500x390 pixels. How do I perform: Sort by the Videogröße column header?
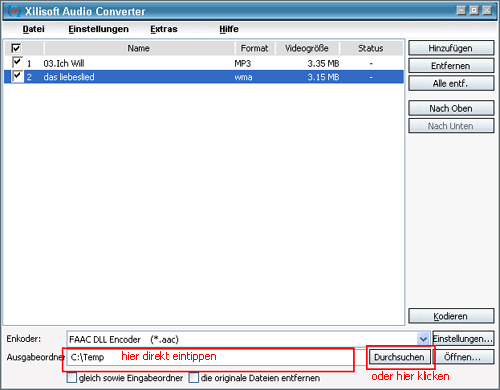tap(307, 48)
